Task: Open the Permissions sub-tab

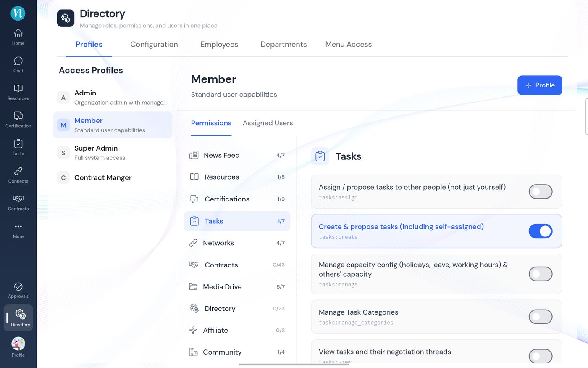Action: pyautogui.click(x=211, y=123)
